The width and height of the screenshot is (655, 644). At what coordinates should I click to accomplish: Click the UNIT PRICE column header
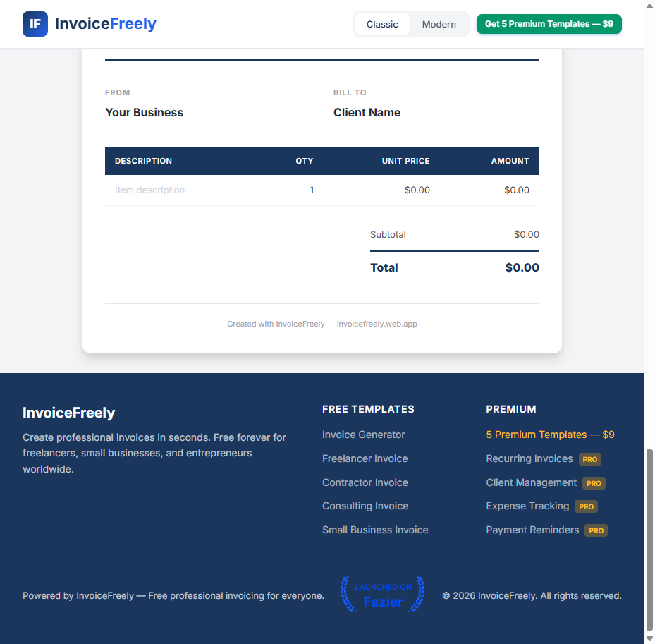405,161
